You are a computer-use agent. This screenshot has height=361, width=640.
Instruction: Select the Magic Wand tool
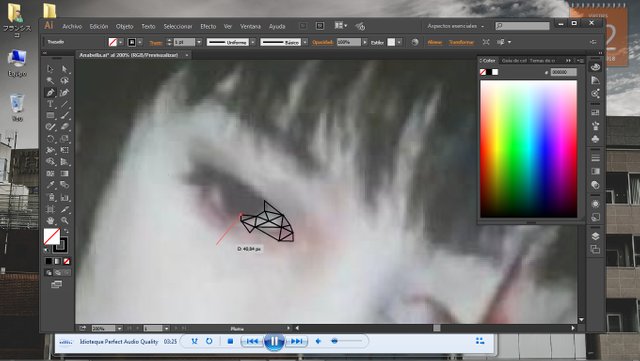point(50,80)
